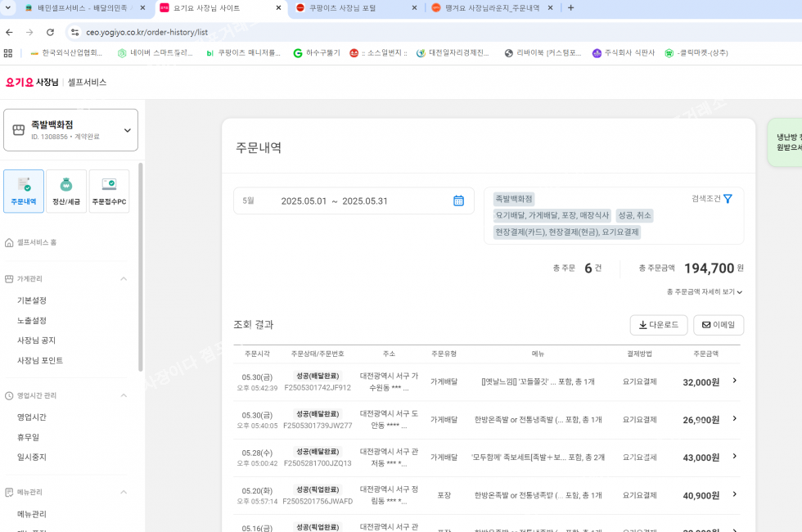Select 사장님 포인트 in the sidebar menu
The height and width of the screenshot is (532, 802).
point(40,361)
